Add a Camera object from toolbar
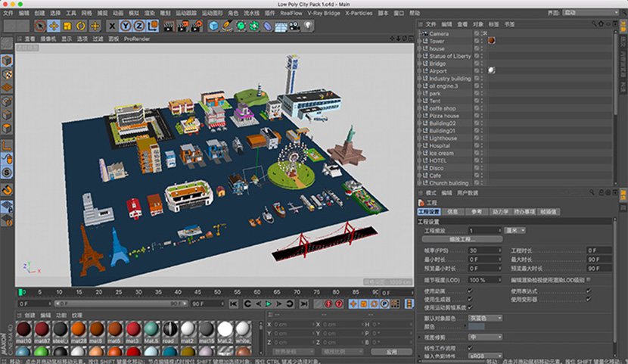Screen dimensions: 628x364 pos(295,26)
